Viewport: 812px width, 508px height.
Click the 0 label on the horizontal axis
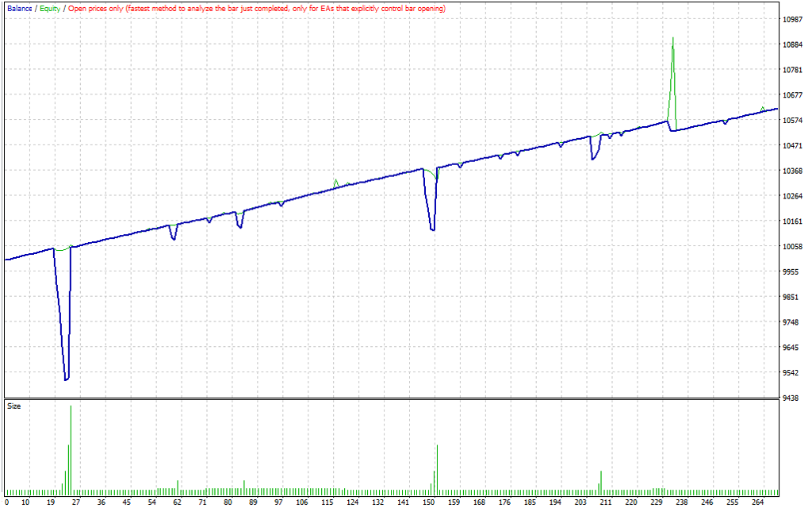[x=6, y=502]
